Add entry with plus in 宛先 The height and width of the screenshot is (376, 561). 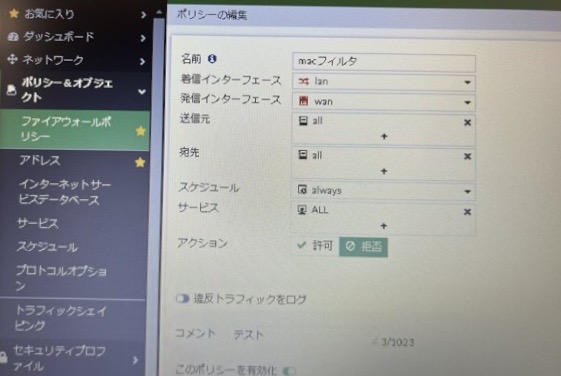coord(384,171)
